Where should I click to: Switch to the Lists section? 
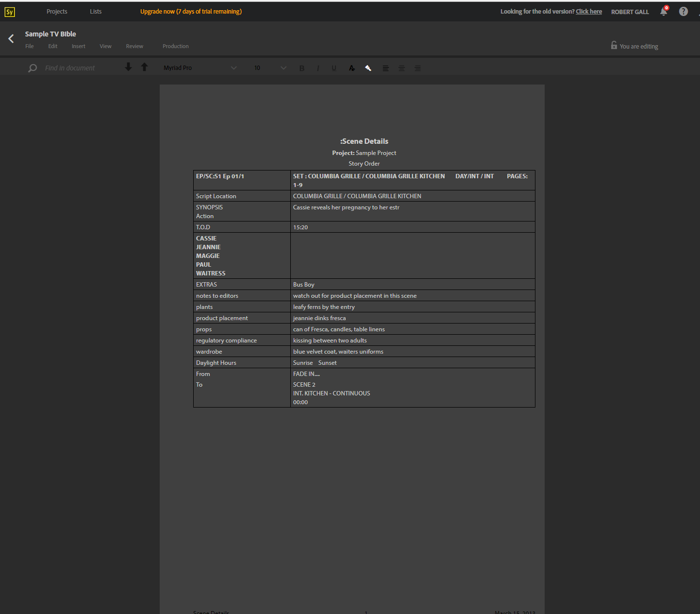[x=95, y=11]
